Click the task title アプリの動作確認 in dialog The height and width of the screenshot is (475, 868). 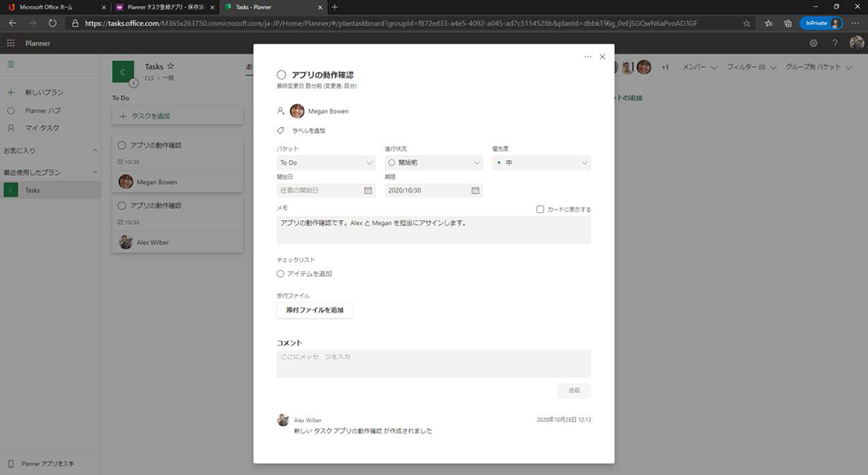[322, 75]
